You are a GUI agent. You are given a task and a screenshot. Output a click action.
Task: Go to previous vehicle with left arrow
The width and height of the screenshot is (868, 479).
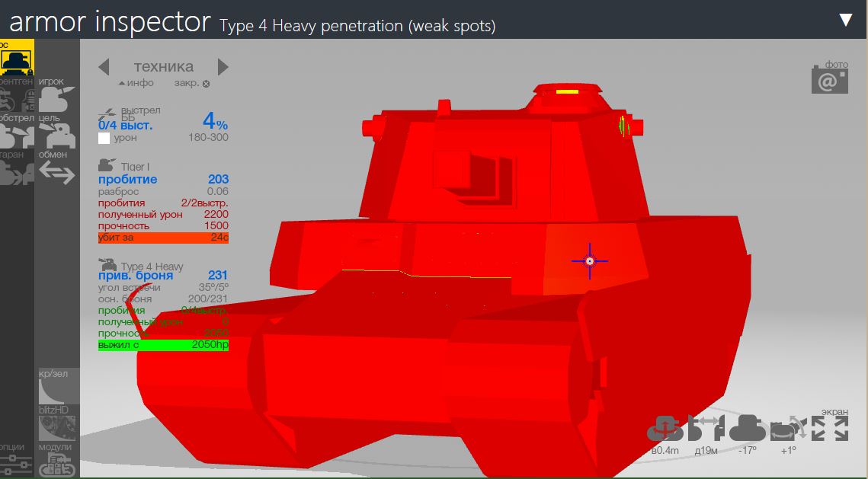pos(104,67)
